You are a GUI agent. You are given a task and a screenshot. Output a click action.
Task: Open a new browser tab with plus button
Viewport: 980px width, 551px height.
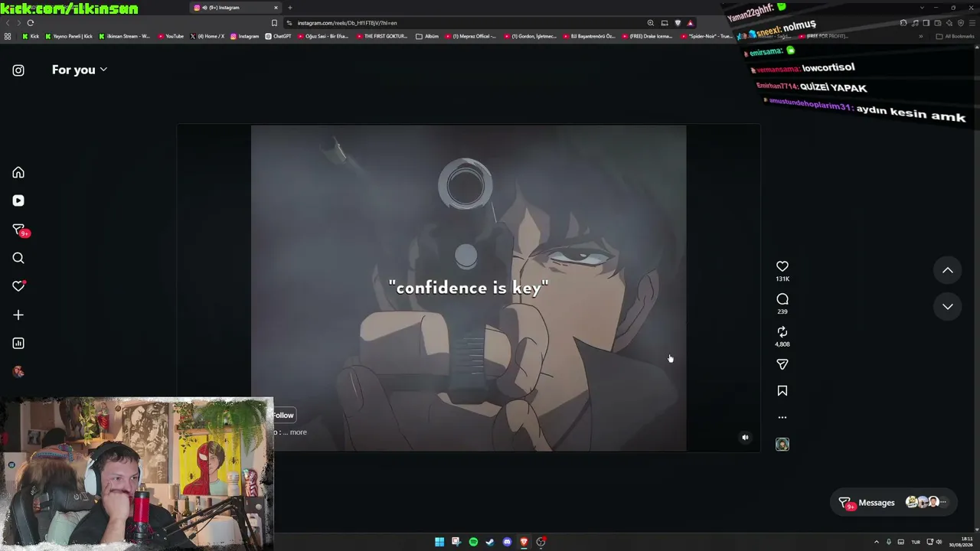290,8
